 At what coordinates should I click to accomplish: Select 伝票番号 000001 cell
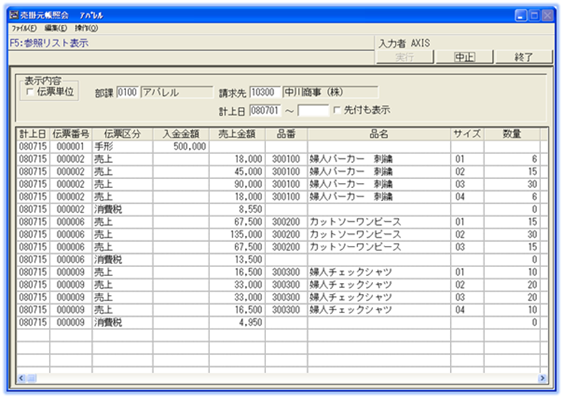pos(71,147)
